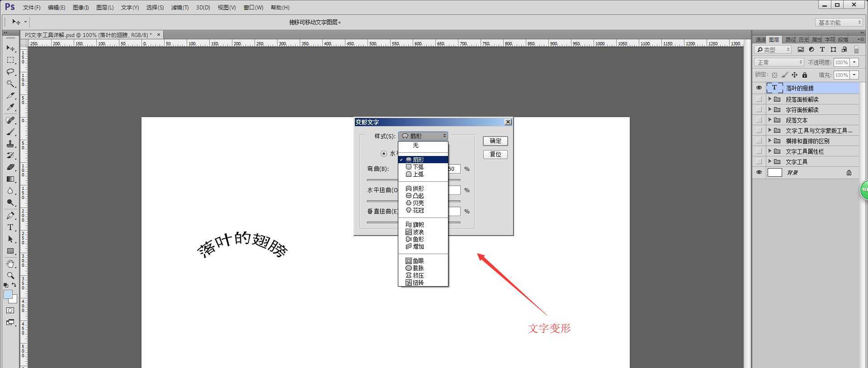Image resolution: width=868 pixels, height=368 pixels.
Task: Open the 类型 layer filter dropdown
Action: click(773, 50)
